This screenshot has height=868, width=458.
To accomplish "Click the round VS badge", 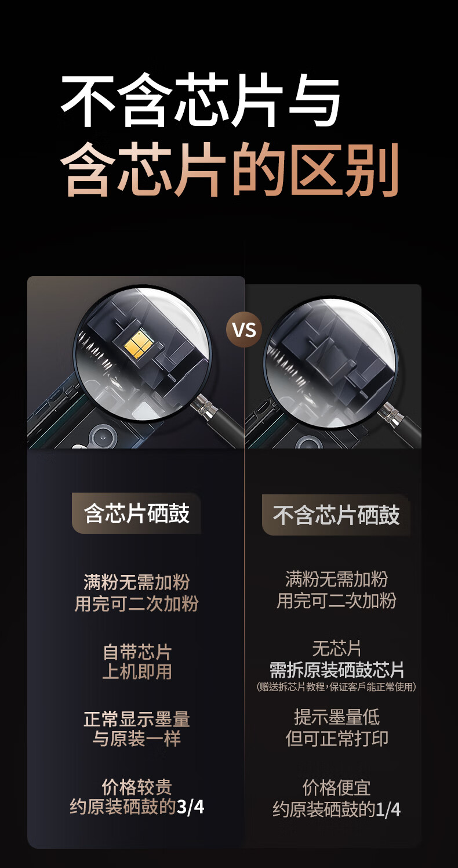I will (x=244, y=330).
